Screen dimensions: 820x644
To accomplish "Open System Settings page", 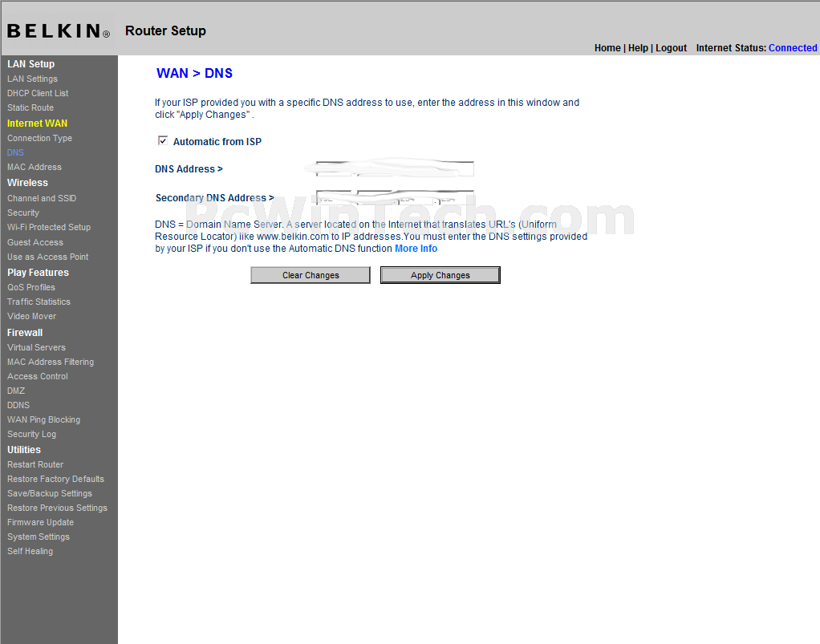I will pos(39,537).
